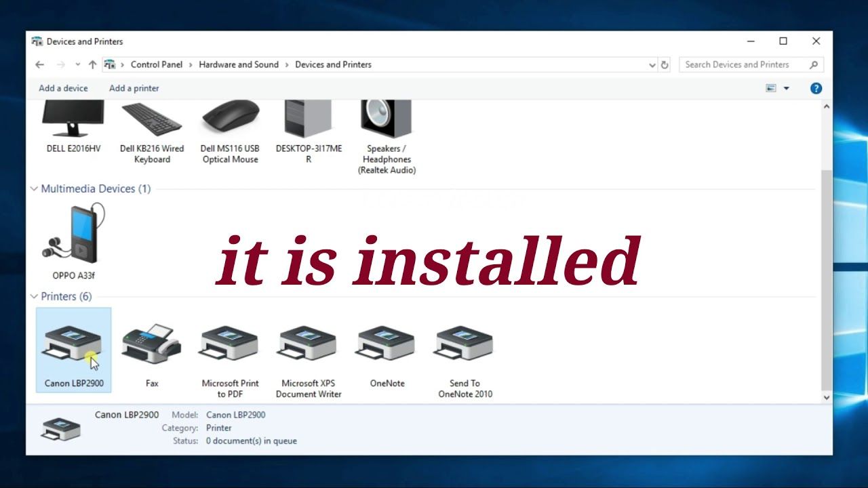This screenshot has width=868, height=488.
Task: Click the Canon LBP2900 name in details pane
Action: 127,415
